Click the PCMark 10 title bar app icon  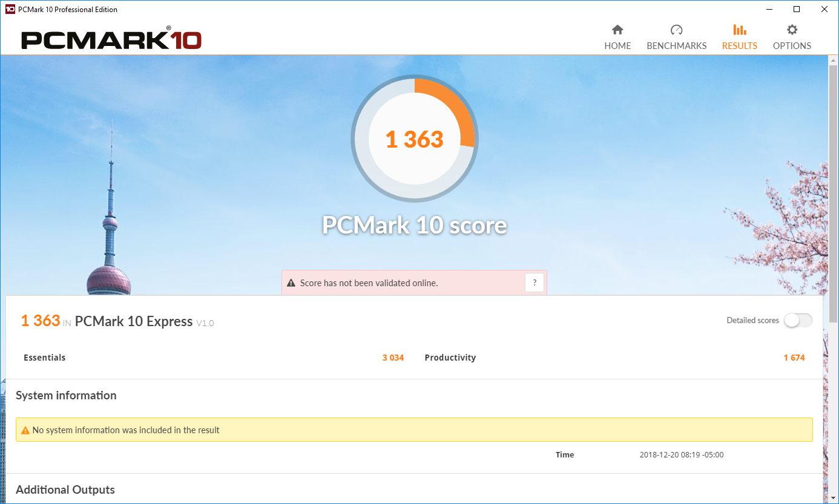(x=10, y=9)
